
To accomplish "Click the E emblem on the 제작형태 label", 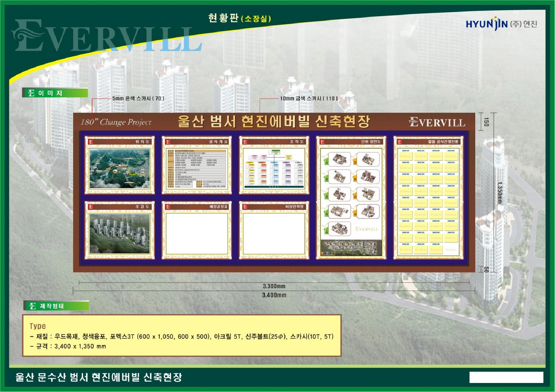I will click(33, 306).
